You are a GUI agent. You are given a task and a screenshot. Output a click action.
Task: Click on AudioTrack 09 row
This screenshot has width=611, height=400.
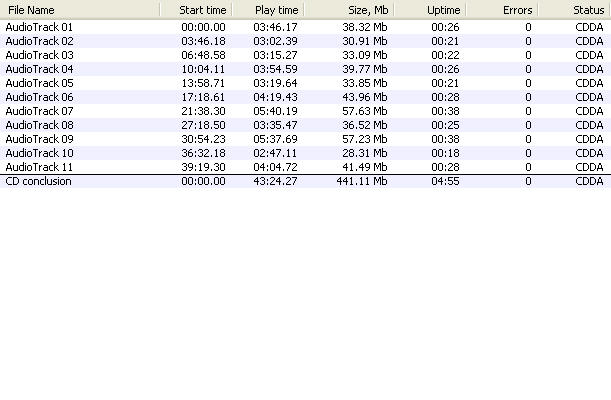tap(39, 139)
